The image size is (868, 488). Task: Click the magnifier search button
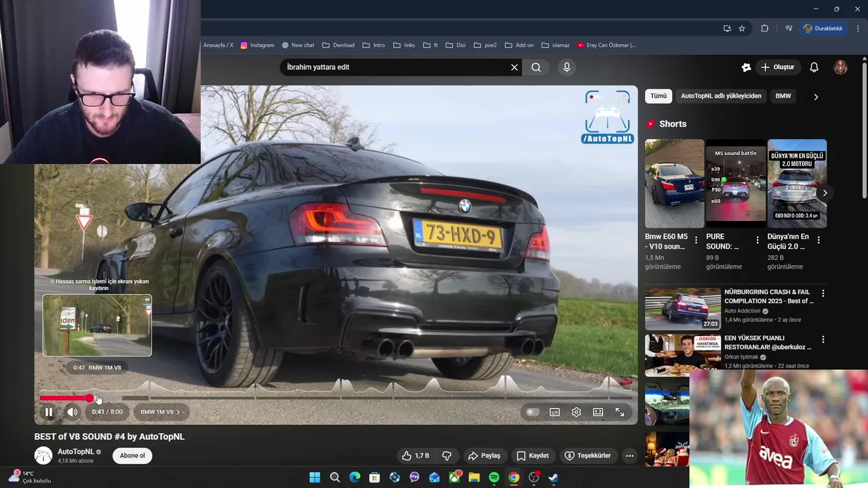pos(536,67)
